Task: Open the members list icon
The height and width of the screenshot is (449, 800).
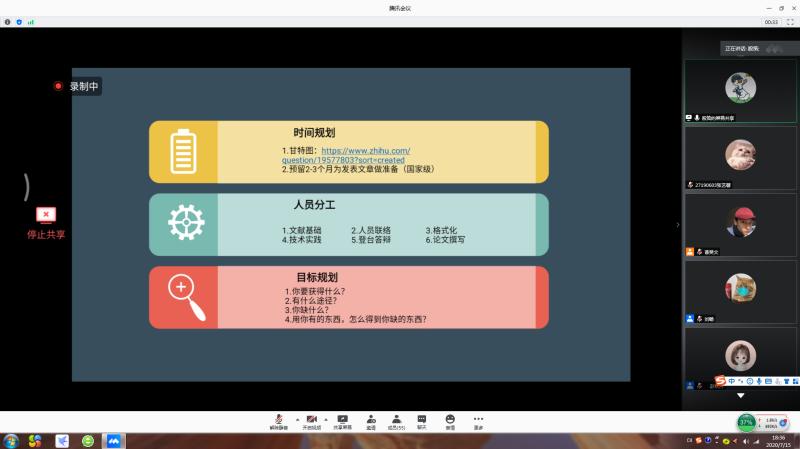Action: coord(397,419)
